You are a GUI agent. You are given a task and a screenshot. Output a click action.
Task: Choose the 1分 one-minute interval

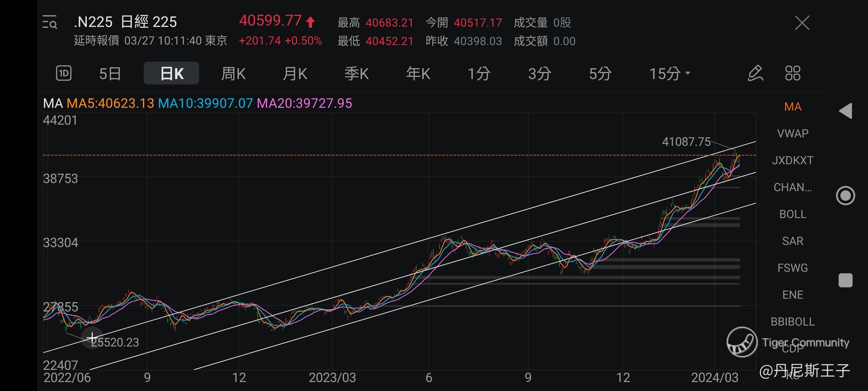click(479, 73)
